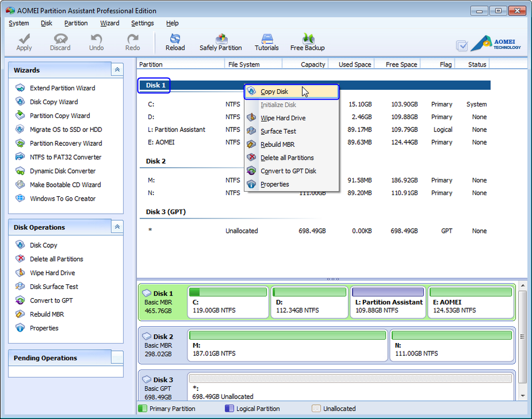Open Properties in Disk Operations panel

pos(37,328)
